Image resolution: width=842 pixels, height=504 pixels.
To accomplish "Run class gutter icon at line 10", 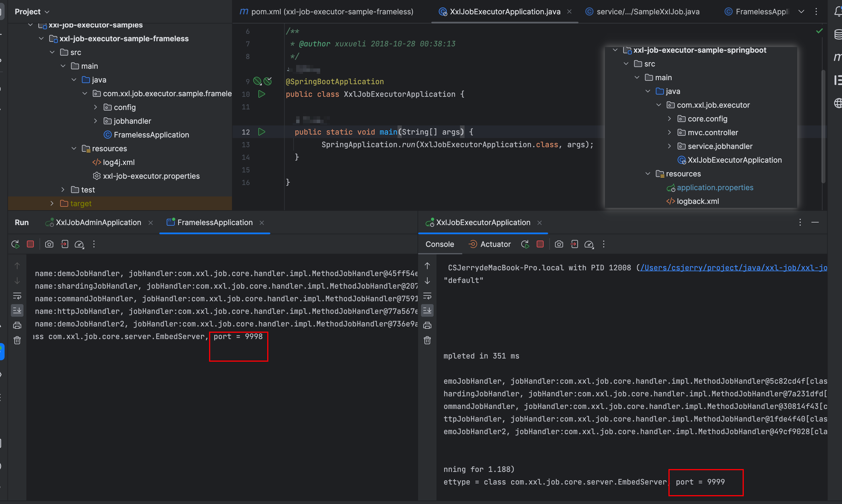I will (261, 94).
